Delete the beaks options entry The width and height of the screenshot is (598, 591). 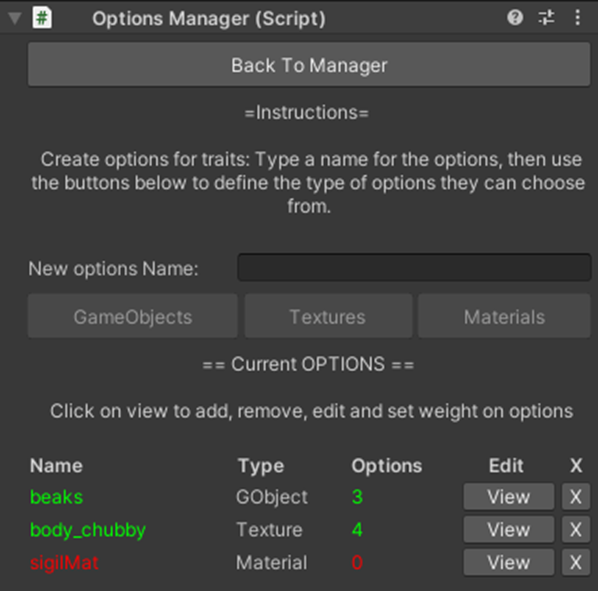576,496
